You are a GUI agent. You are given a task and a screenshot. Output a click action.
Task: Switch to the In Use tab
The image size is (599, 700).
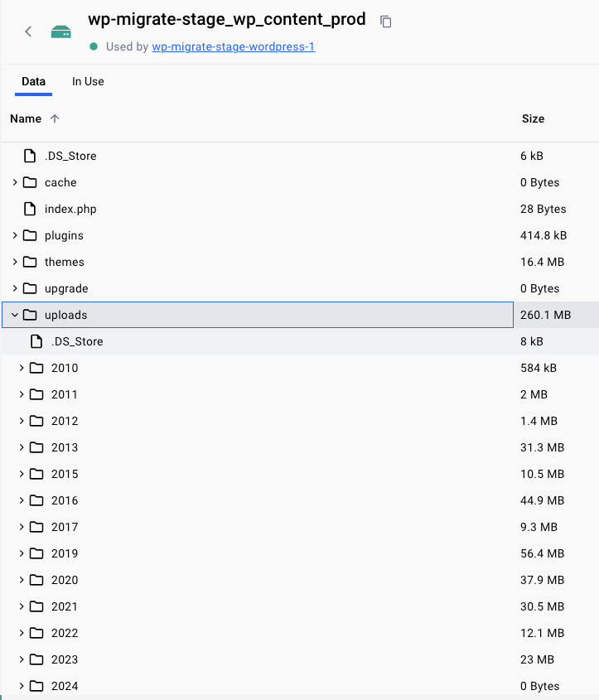[x=88, y=81]
